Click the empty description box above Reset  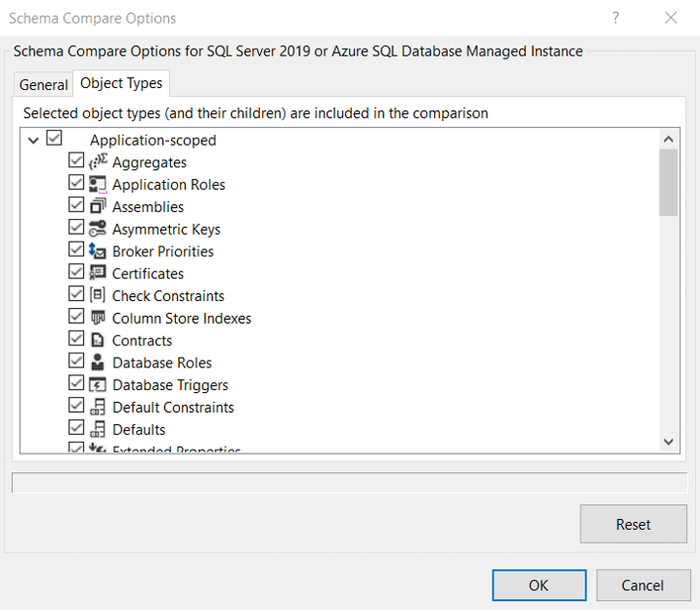point(350,483)
